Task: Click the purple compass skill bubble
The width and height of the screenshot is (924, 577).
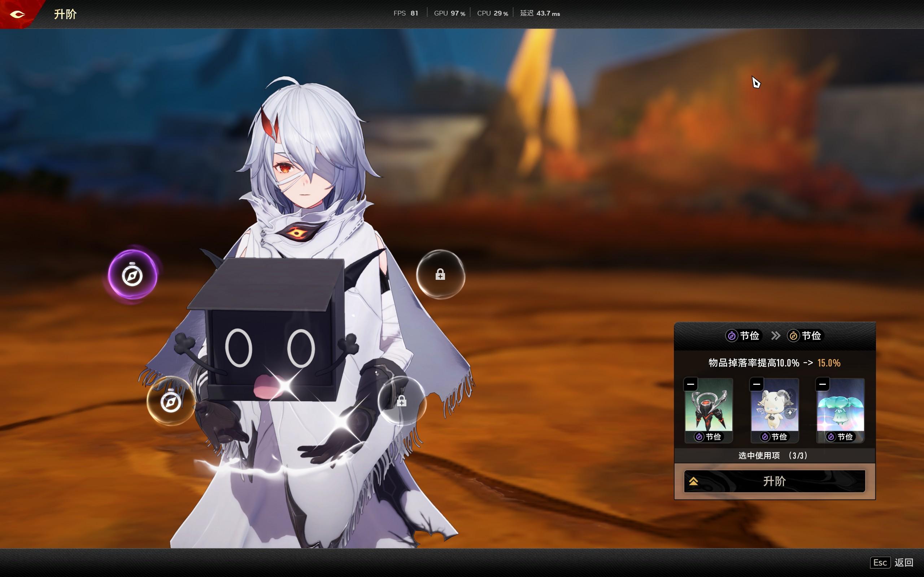Action: point(132,275)
